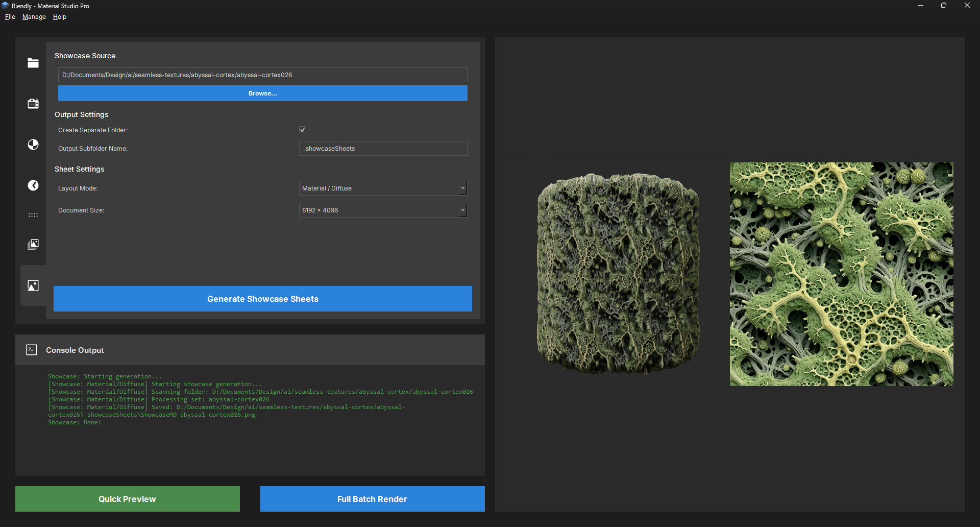Click the Showcase Source heading

(x=85, y=56)
